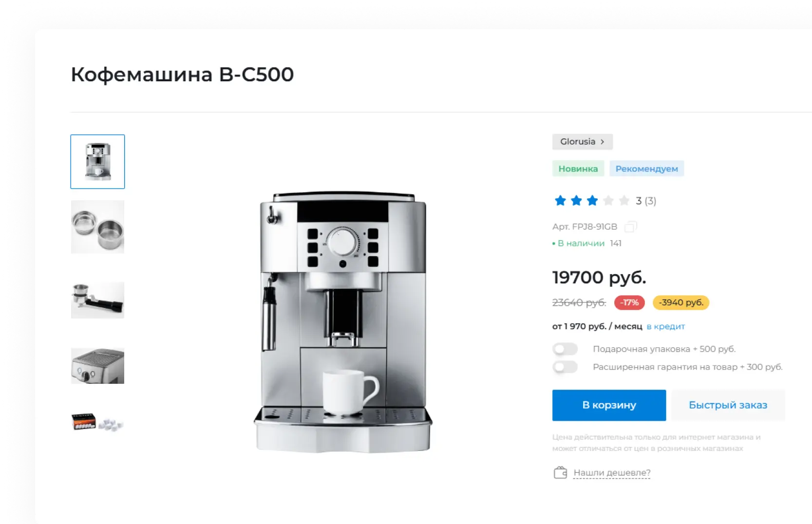Copy the article number FPJ8-91GB icon

coord(630,226)
